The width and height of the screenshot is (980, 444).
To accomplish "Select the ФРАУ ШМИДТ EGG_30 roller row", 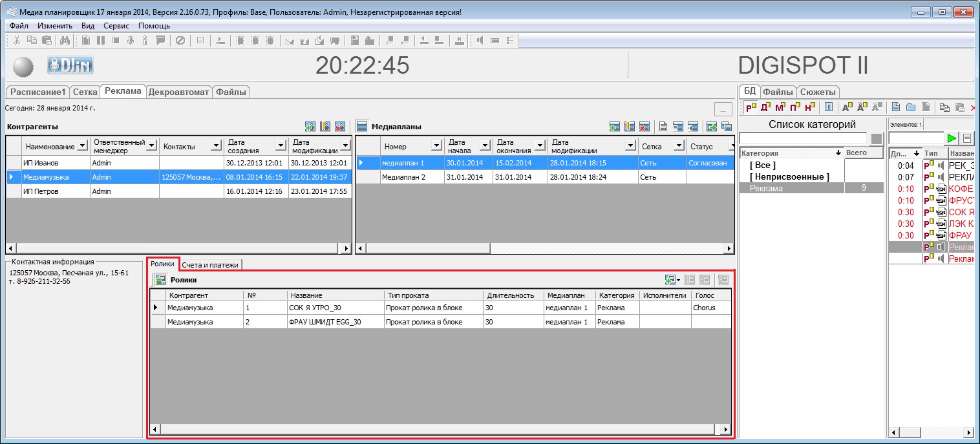I will coord(441,321).
